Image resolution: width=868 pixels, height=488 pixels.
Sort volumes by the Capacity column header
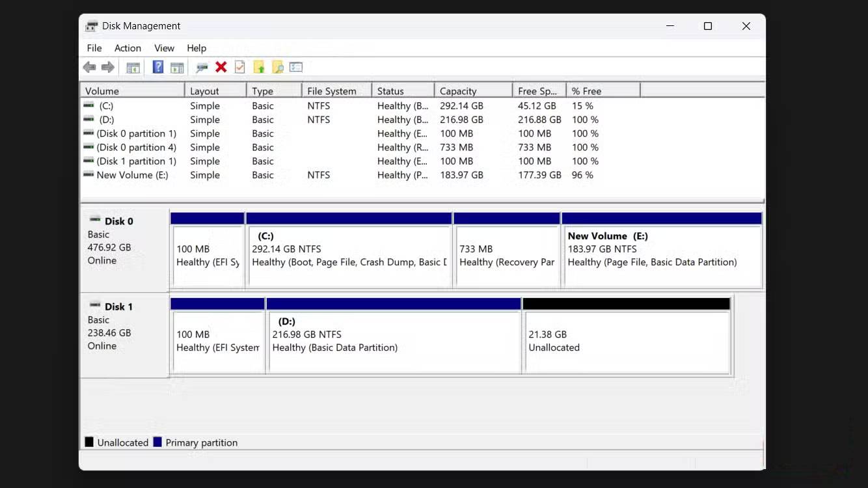coord(458,90)
